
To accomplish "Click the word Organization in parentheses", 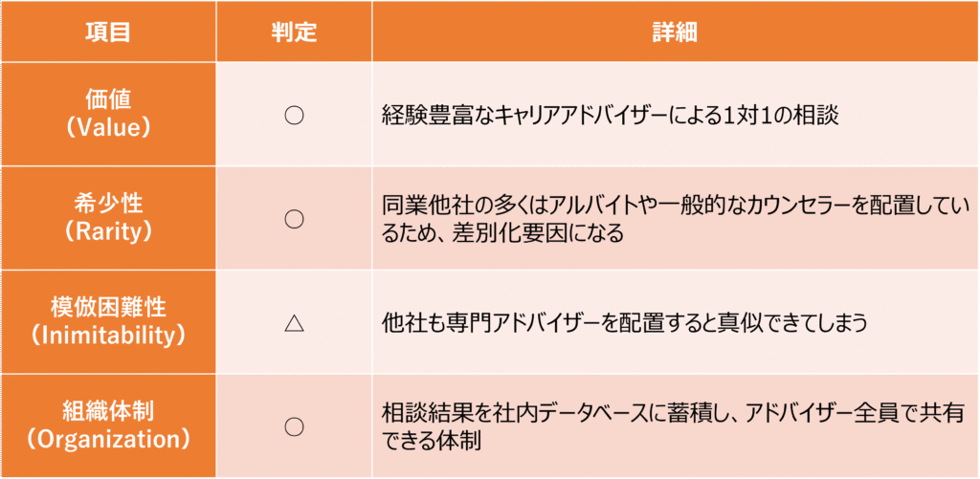I will [108, 440].
